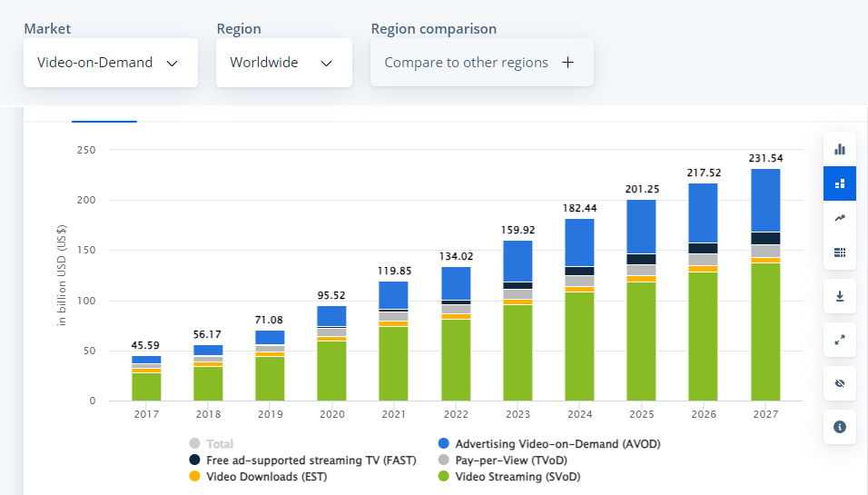
Task: Expand chart to fullscreen
Action: [840, 340]
